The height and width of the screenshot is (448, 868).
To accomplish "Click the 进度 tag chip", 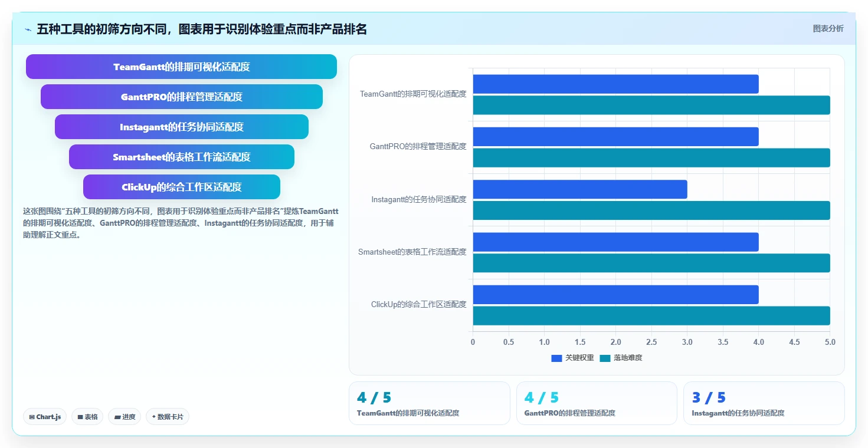I will [125, 417].
